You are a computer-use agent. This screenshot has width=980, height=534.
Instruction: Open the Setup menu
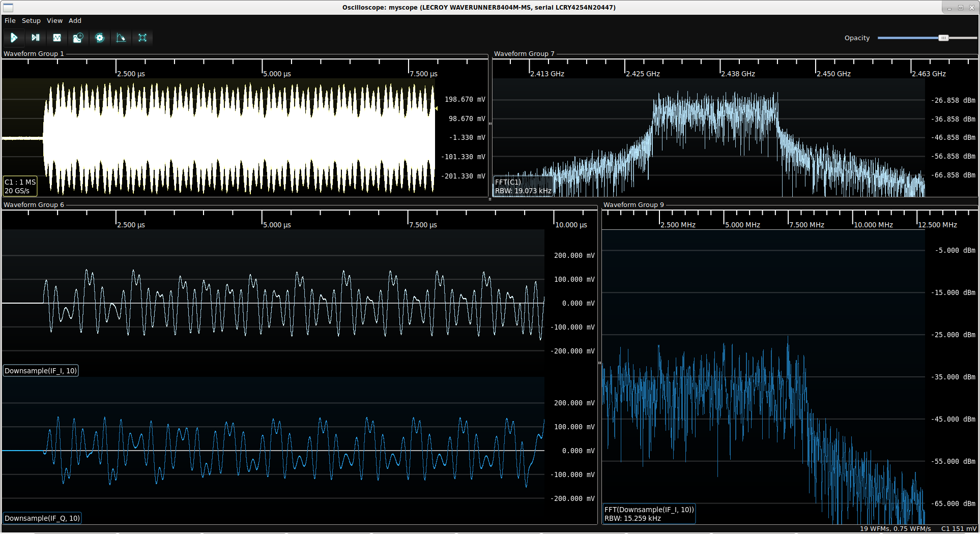(31, 21)
